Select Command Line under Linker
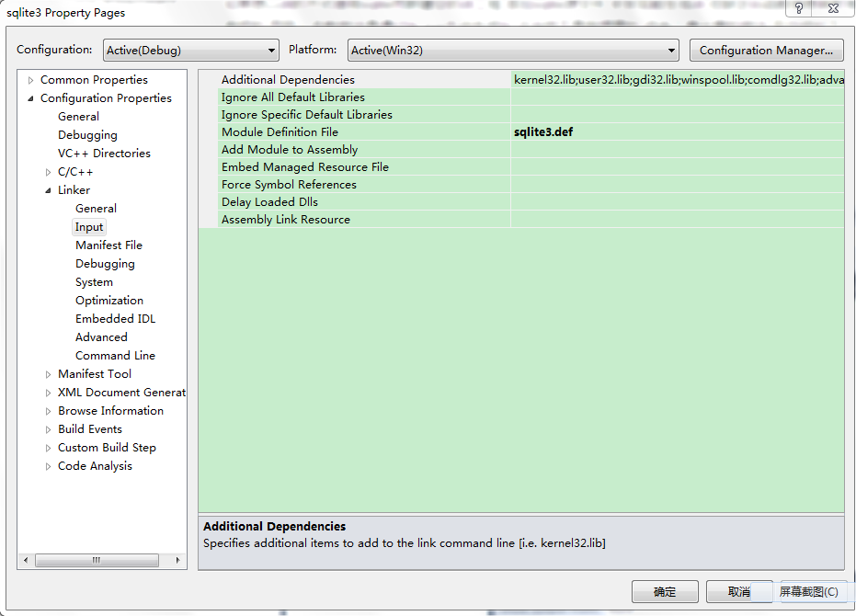The width and height of the screenshot is (856, 616). pyautogui.click(x=115, y=356)
